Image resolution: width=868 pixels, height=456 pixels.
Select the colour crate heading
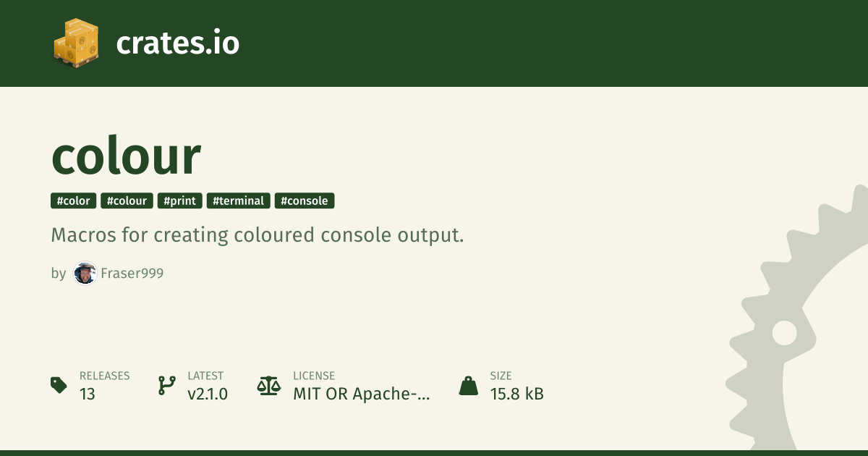pos(126,156)
